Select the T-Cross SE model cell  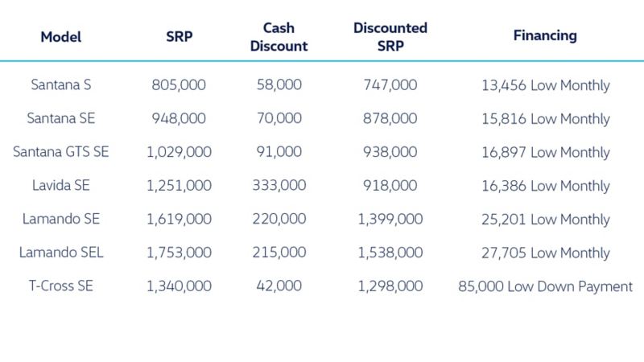click(61, 286)
